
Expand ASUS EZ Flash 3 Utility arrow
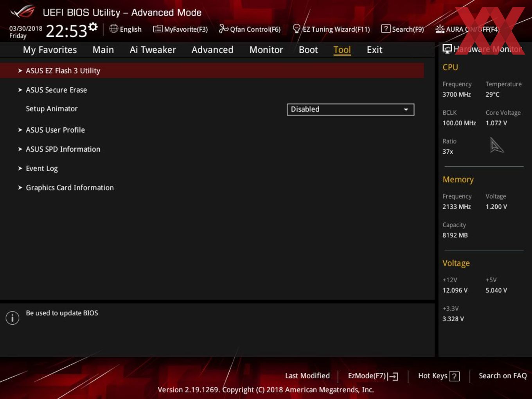20,71
